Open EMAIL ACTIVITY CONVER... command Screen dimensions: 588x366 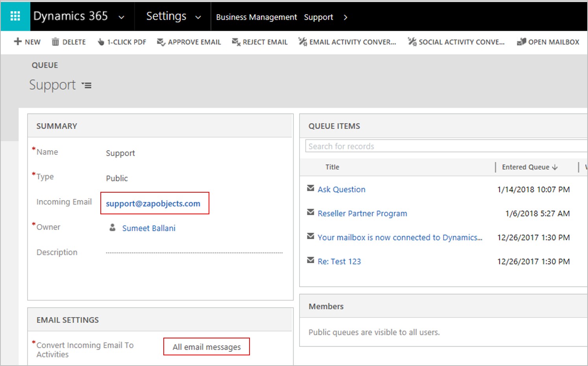[353, 42]
